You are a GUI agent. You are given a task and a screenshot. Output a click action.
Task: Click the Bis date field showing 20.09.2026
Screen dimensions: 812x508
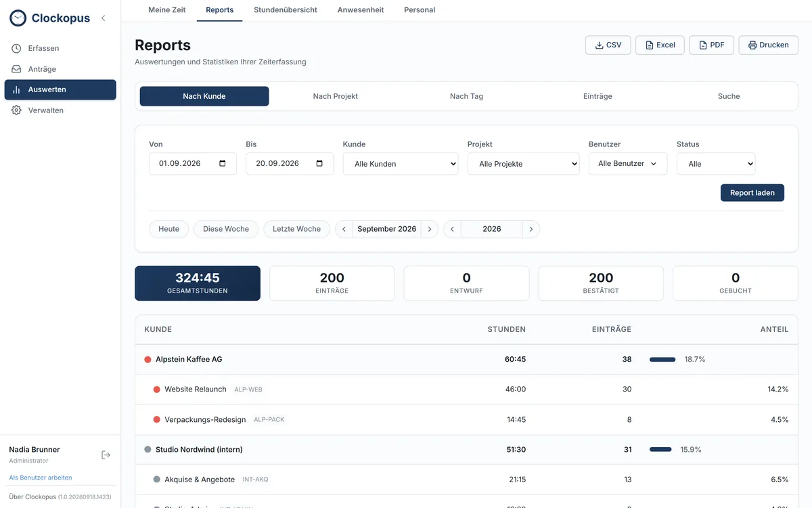coord(290,164)
